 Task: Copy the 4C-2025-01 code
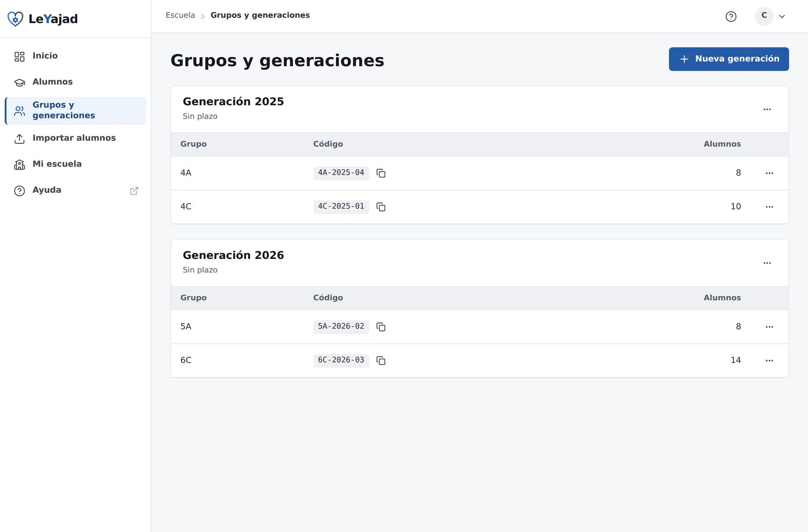(x=381, y=207)
